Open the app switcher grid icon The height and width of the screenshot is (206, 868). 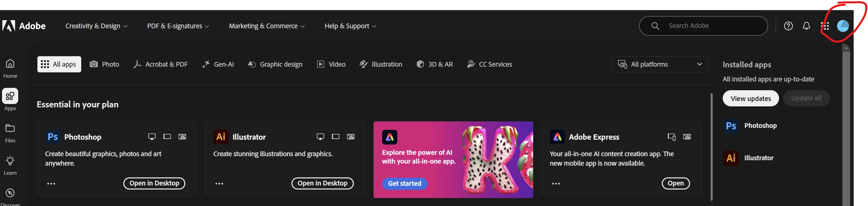pyautogui.click(x=825, y=26)
